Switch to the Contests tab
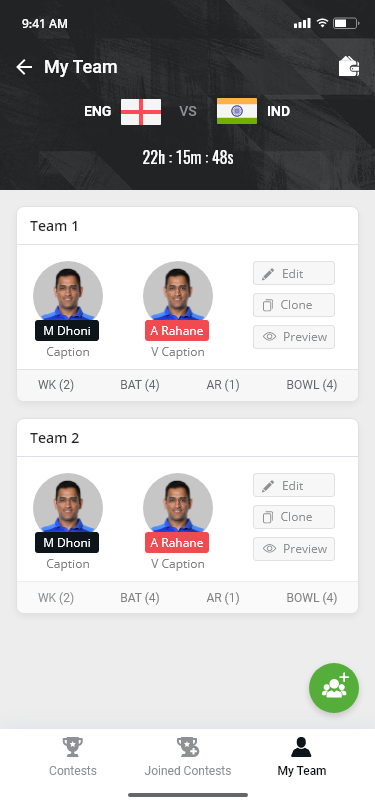Viewport: 375px width, 812px height. 73,757
